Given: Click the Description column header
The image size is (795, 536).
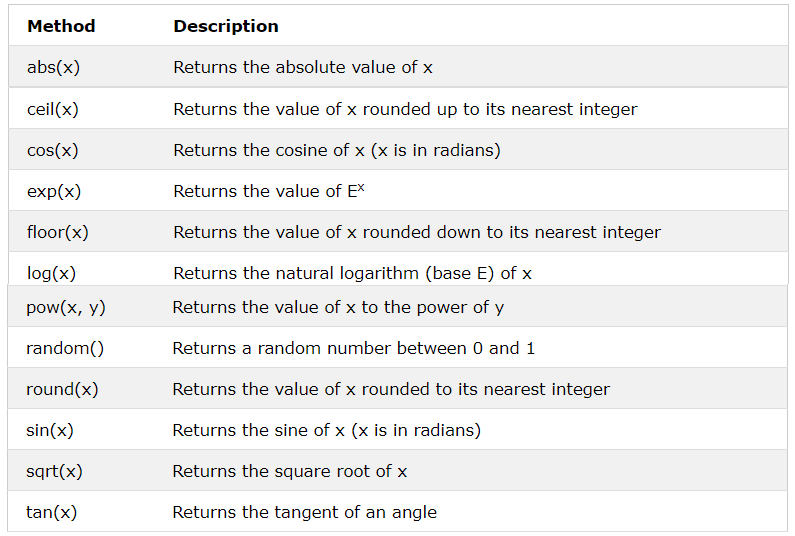Looking at the screenshot, I should click(226, 26).
